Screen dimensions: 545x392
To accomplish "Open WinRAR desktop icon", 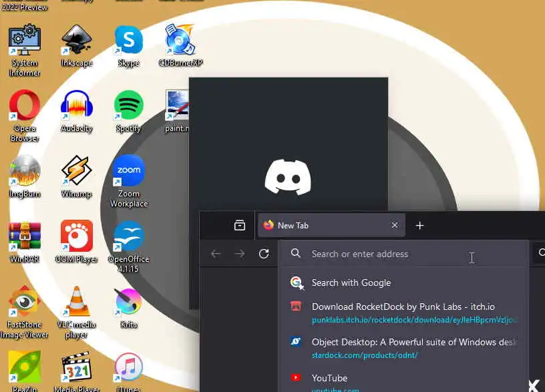I will tap(24, 242).
